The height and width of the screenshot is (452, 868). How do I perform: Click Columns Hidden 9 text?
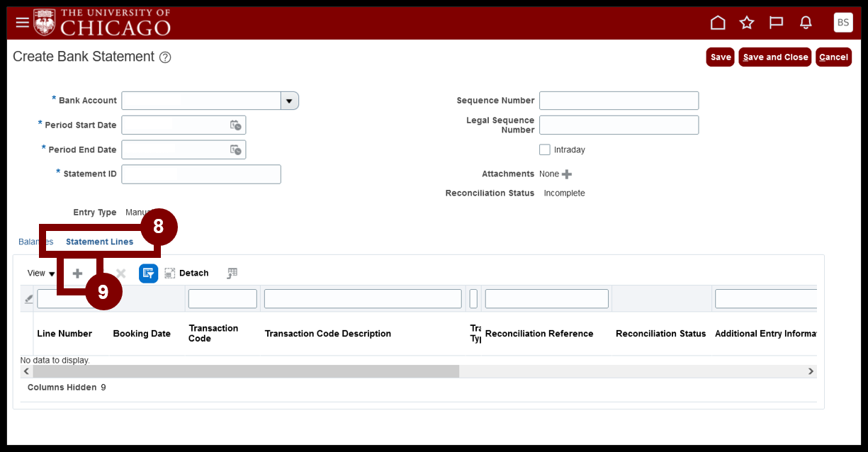(67, 388)
